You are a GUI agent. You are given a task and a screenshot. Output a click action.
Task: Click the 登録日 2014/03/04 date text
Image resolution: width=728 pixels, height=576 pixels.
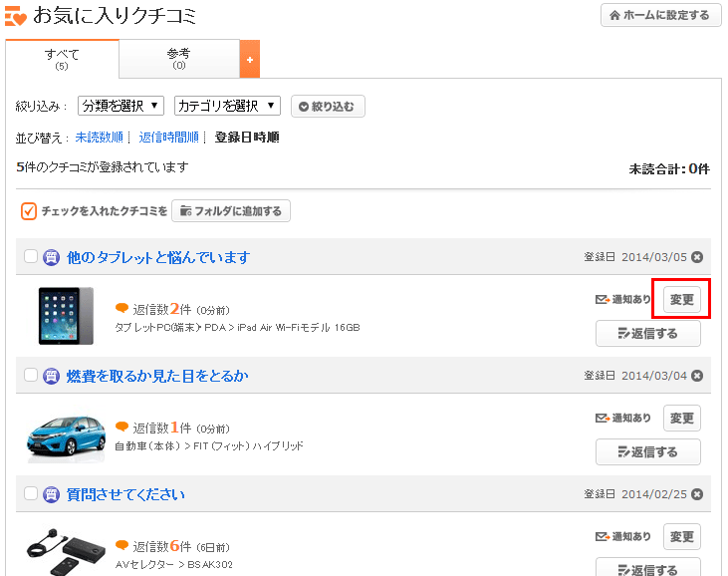pyautogui.click(x=635, y=376)
